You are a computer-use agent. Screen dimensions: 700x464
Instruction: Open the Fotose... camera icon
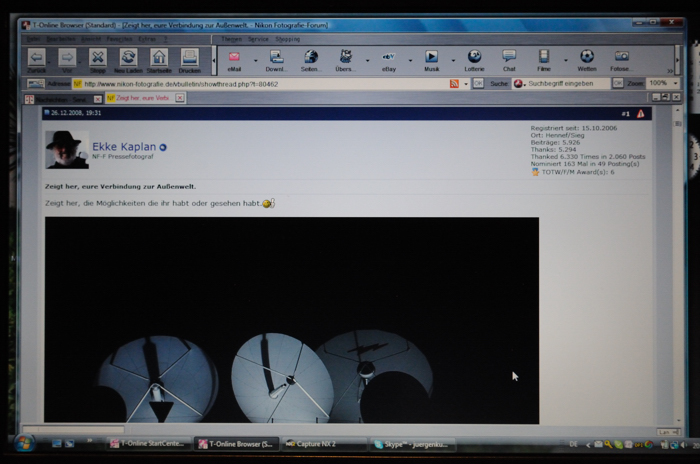(621, 56)
